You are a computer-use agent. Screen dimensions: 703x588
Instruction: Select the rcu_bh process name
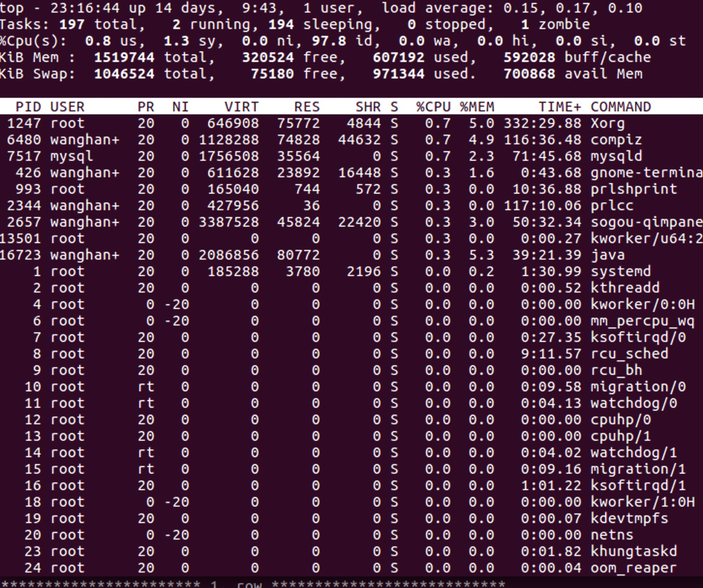click(616, 371)
